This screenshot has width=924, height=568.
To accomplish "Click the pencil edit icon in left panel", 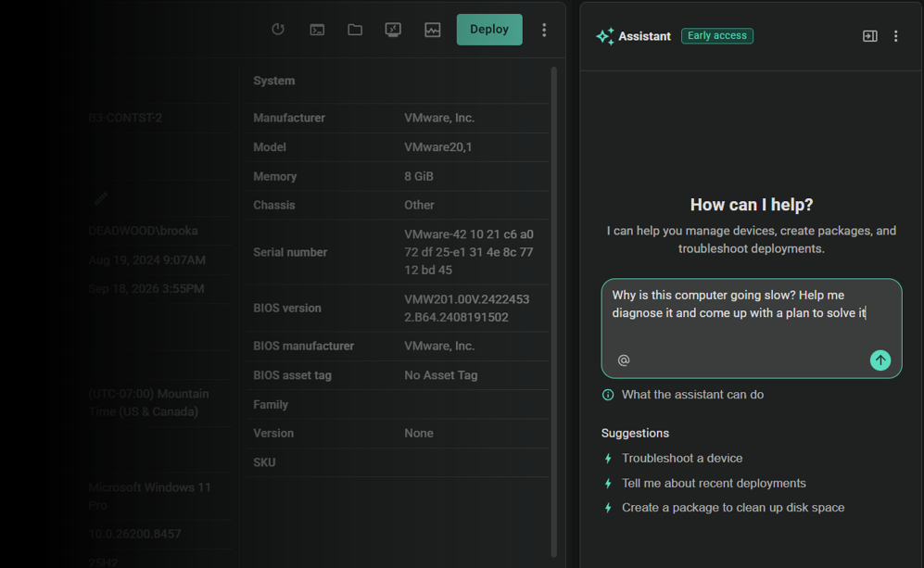I will [x=101, y=198].
